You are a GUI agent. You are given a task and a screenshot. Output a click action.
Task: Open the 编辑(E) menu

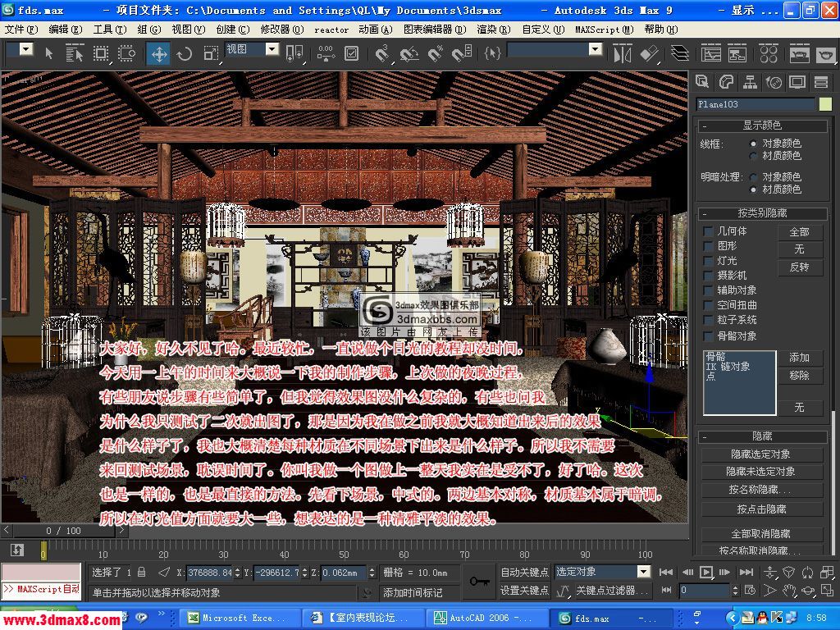pyautogui.click(x=66, y=30)
